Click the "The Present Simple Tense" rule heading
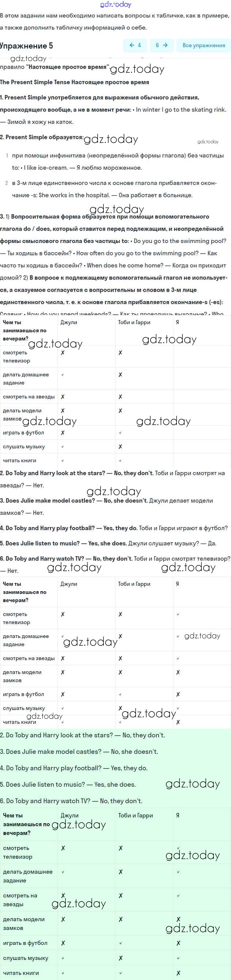Screen dimensions: 231x980 pos(75,82)
